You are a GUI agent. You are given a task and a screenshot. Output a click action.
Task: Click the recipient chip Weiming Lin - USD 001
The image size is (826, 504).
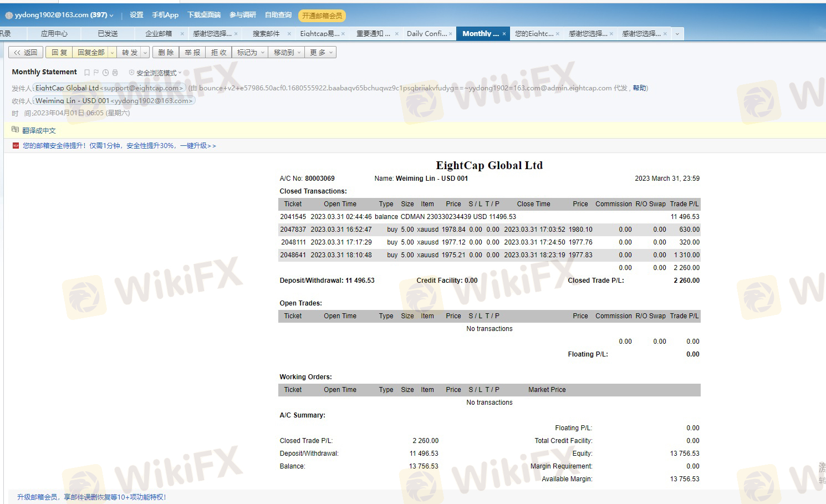click(x=114, y=101)
